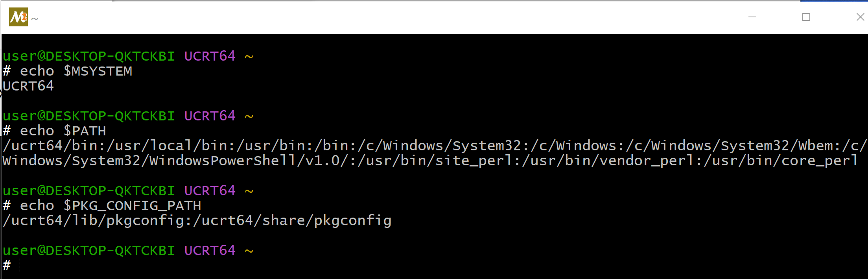Click the echo $PKG_CONFIG_PATH command
This screenshot has height=279, width=868.
[x=102, y=206]
